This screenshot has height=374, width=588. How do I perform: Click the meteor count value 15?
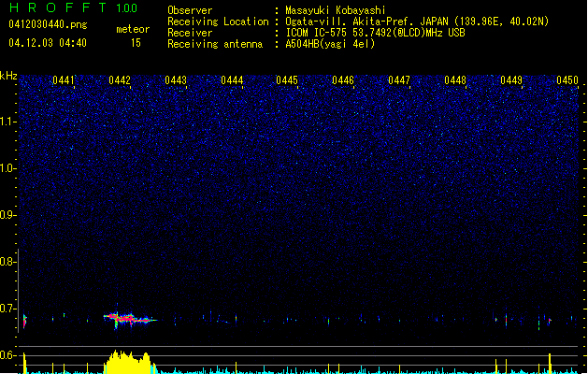[x=136, y=43]
